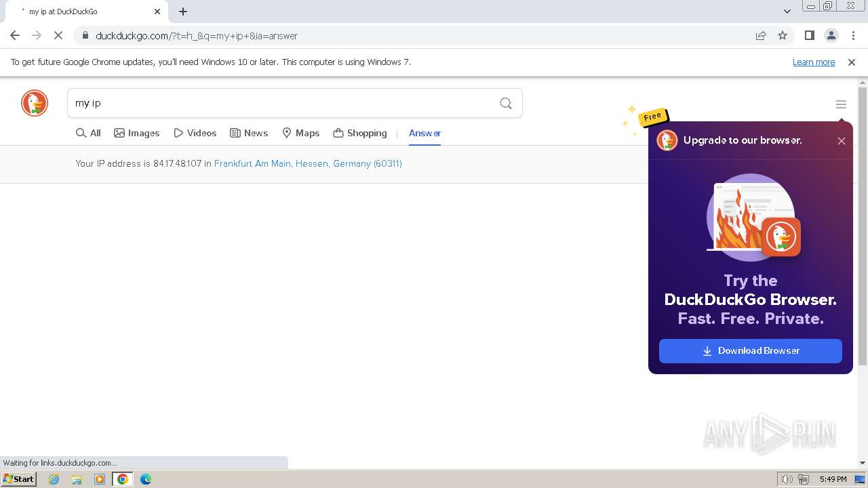
Task: Stop loading the page
Action: [58, 36]
